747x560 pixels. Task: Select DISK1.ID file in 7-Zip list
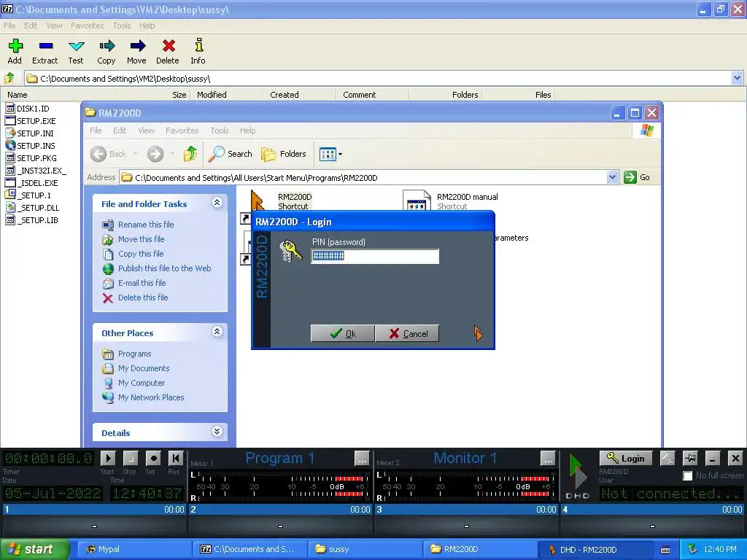coord(27,109)
